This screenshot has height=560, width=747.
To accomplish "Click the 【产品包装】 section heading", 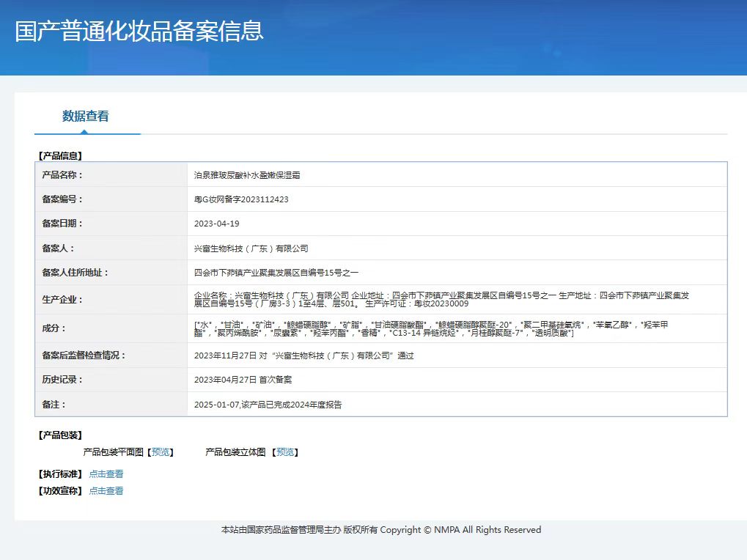I will tap(60, 435).
